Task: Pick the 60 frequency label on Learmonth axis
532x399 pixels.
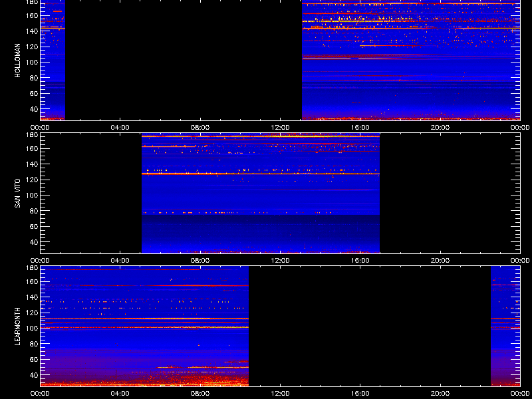Action: (33, 359)
